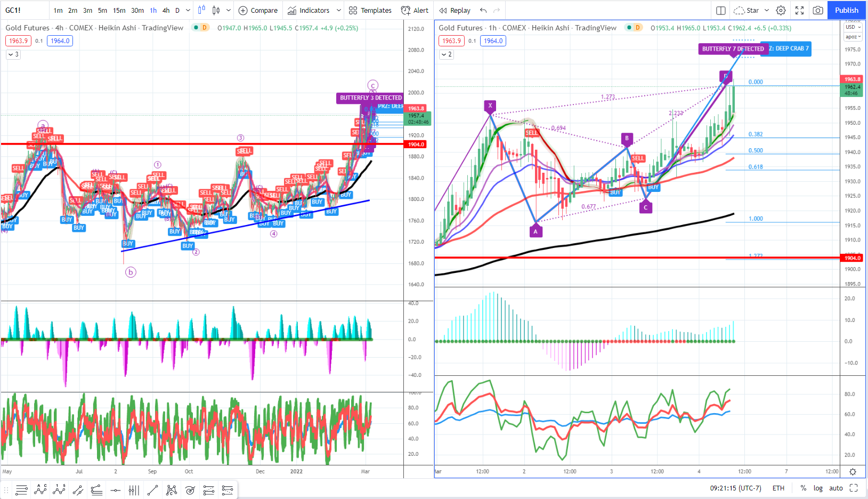Expand Indicators favorites dropdown arrow
This screenshot has height=499, width=868.
[338, 10]
